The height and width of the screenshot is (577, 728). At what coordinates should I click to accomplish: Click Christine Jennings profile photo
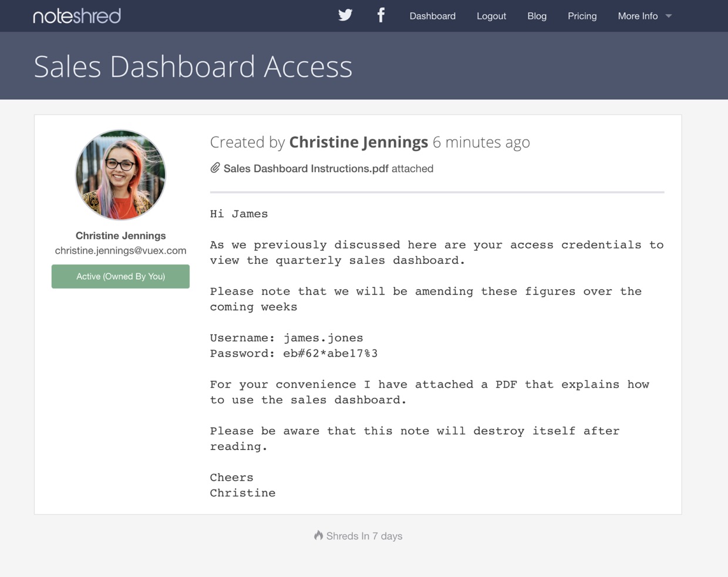(120, 175)
